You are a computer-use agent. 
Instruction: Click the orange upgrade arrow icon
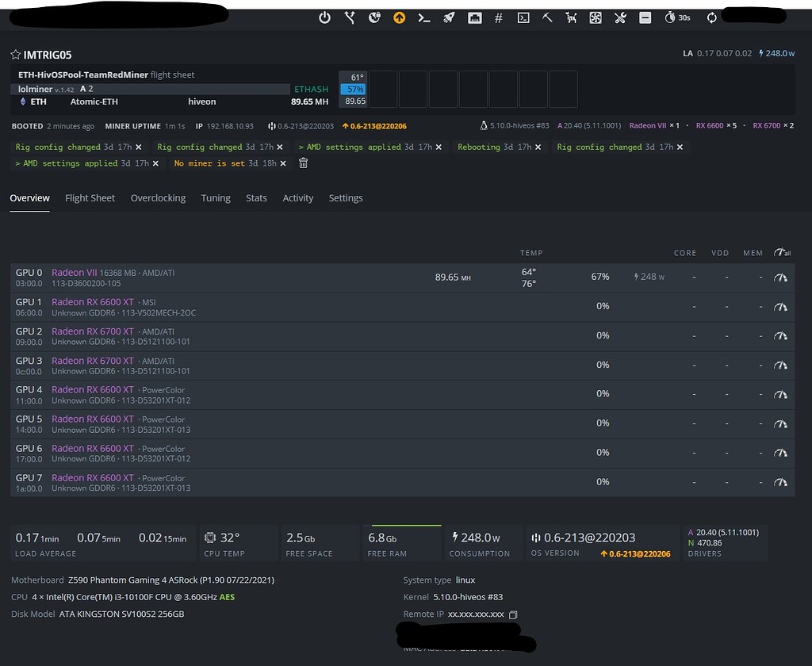pyautogui.click(x=400, y=17)
